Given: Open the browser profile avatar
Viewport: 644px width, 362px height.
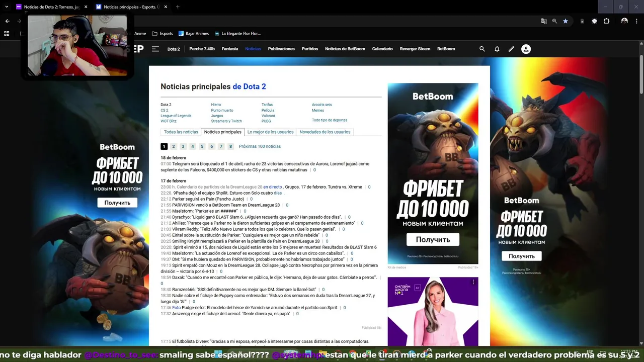Looking at the screenshot, I should [624, 21].
